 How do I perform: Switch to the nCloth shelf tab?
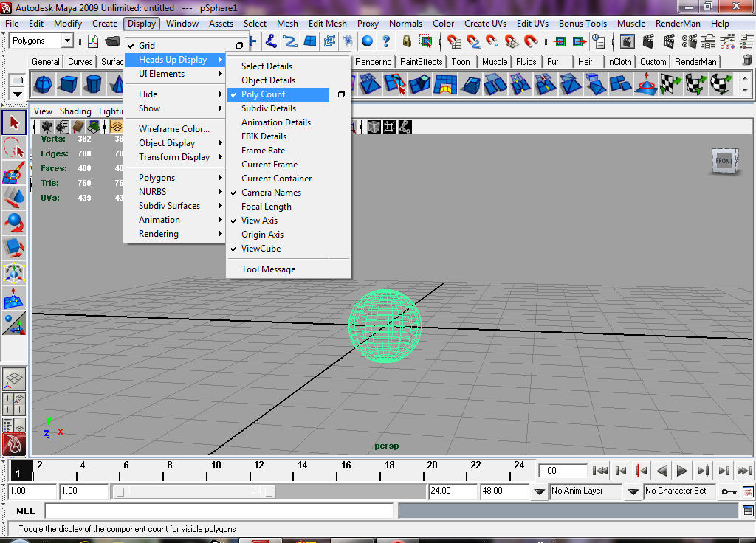point(619,62)
